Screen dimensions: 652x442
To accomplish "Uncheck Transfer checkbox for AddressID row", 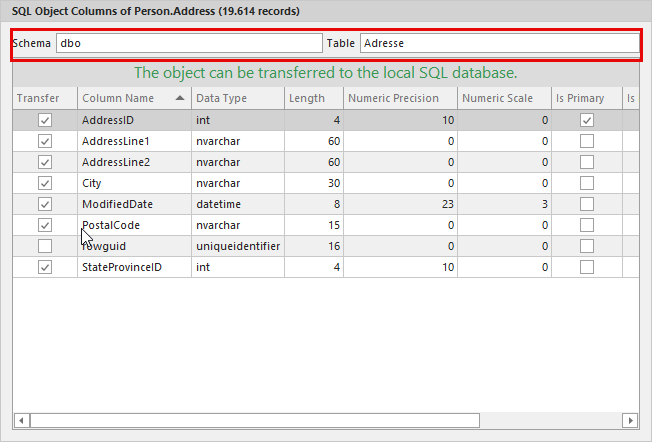I will (x=45, y=120).
